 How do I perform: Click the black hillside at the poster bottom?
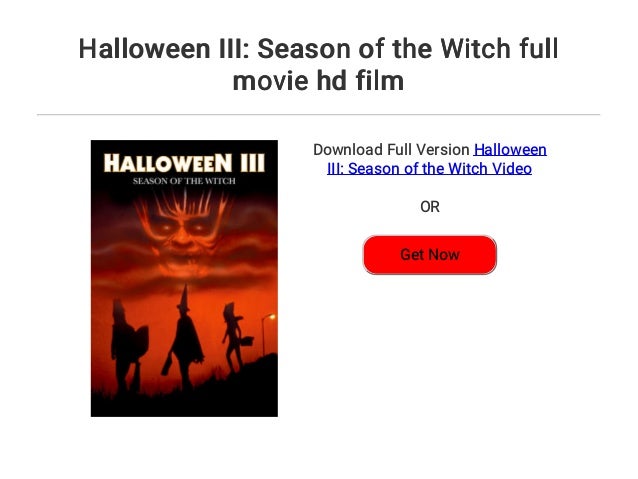pyautogui.click(x=184, y=401)
